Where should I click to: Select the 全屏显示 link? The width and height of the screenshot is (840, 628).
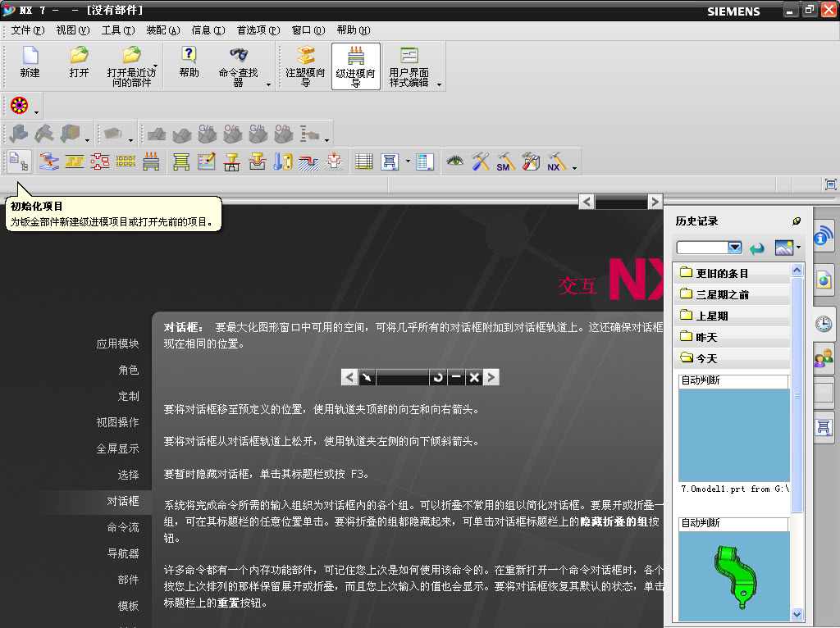(117, 448)
